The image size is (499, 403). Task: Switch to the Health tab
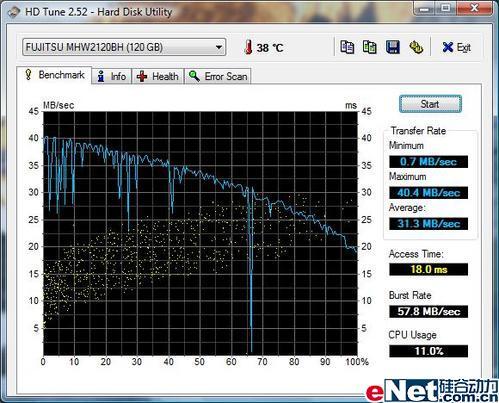158,76
